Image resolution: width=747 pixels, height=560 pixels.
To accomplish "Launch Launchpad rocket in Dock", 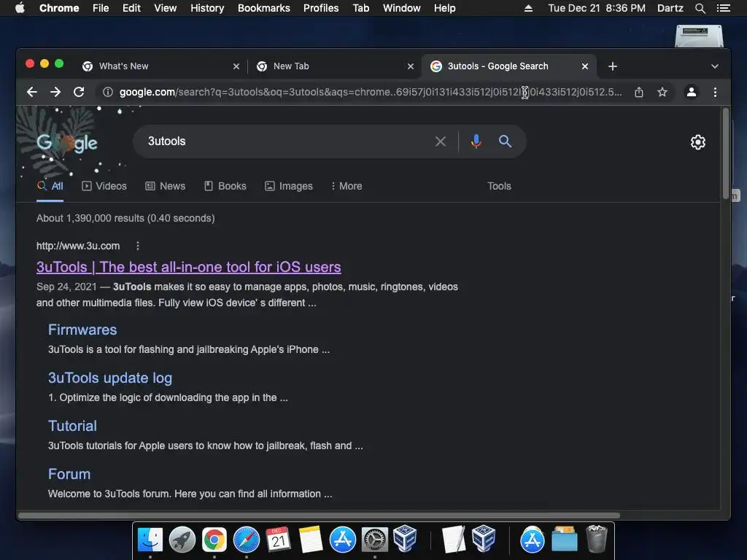I will coord(182,540).
